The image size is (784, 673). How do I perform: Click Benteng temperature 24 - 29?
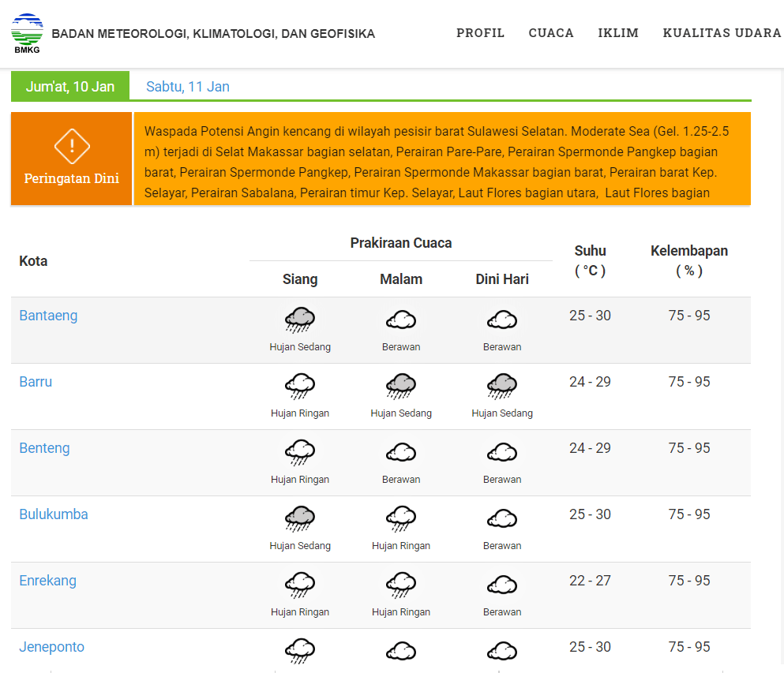pyautogui.click(x=590, y=447)
